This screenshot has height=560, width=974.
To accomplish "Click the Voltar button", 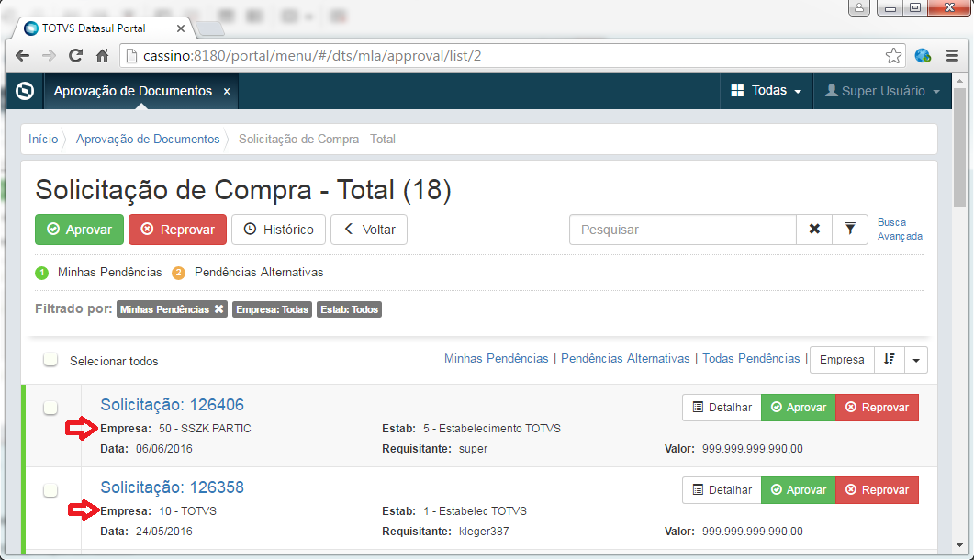I will click(369, 230).
